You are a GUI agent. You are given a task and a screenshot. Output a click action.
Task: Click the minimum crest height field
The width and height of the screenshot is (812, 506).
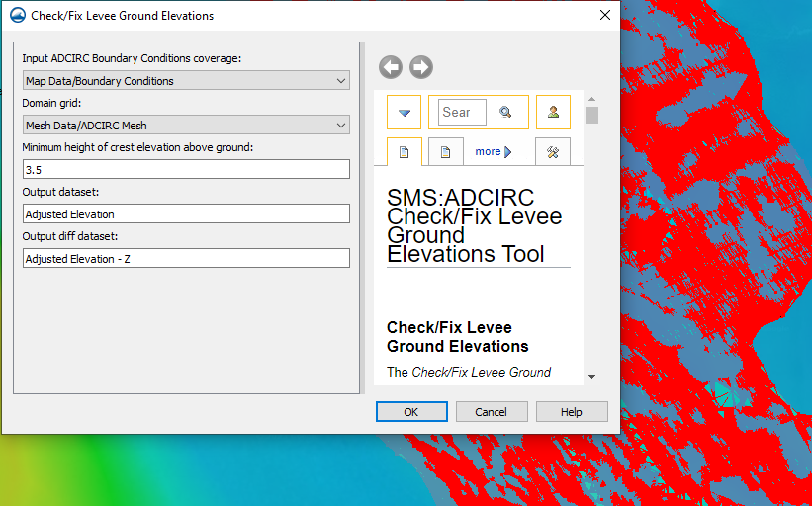[x=186, y=169]
